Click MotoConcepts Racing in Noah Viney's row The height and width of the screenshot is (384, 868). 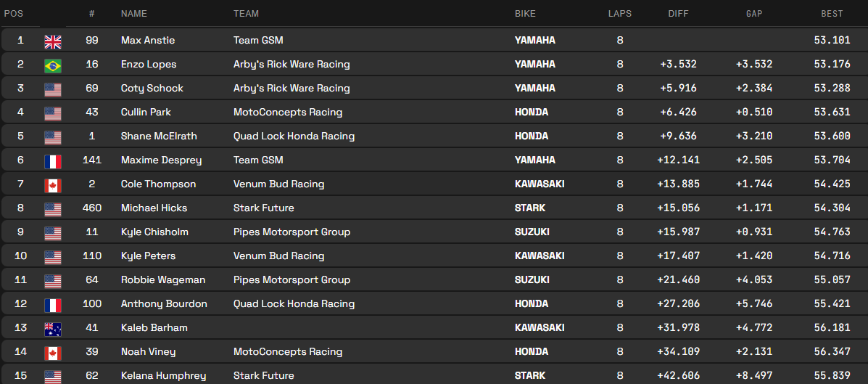coord(288,352)
